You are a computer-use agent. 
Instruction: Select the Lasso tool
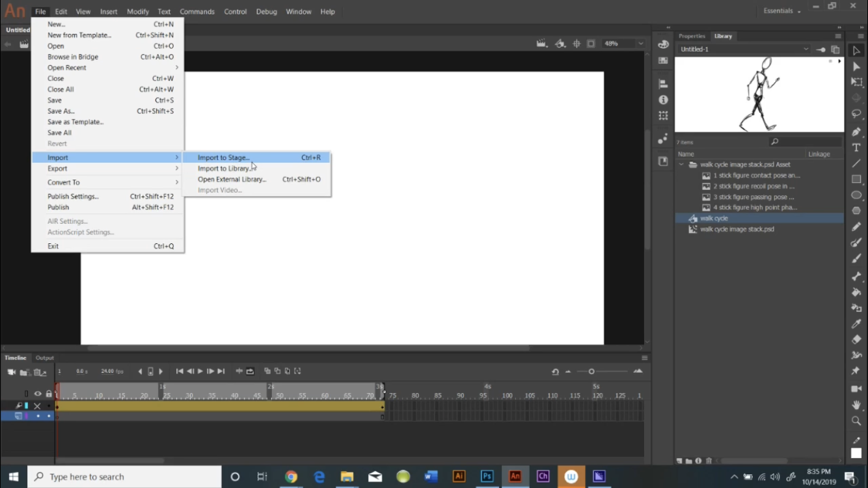(856, 113)
